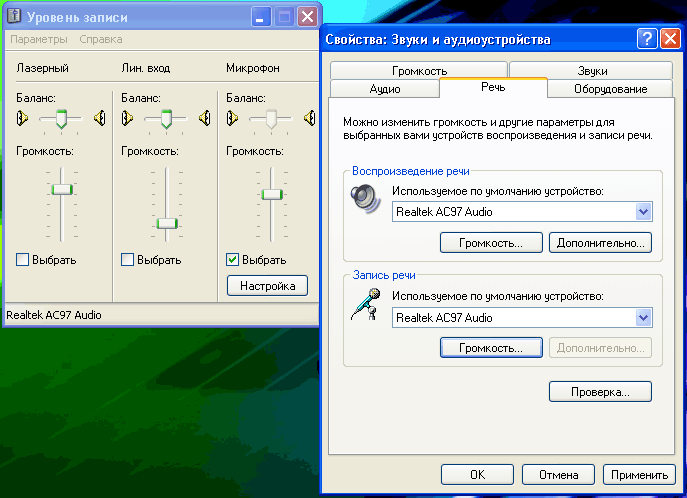Check Выбрать under Лазерный channel
The height and width of the screenshot is (498, 687).
point(22,260)
